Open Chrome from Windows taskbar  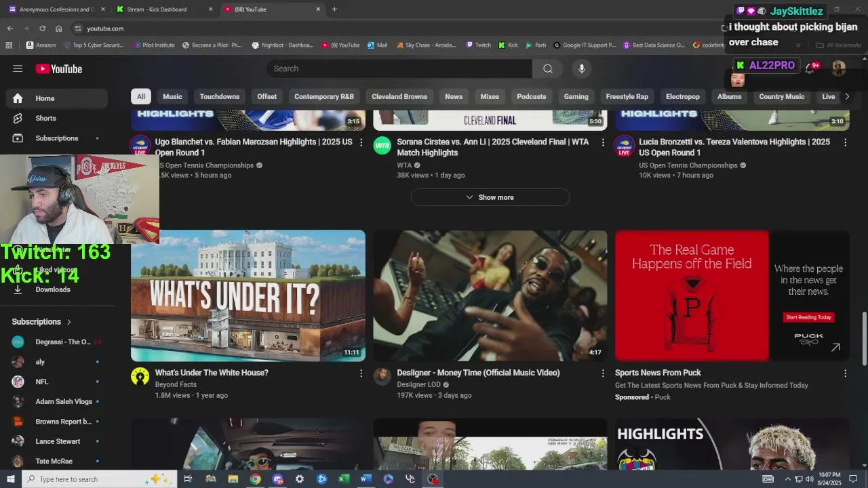coord(255,479)
